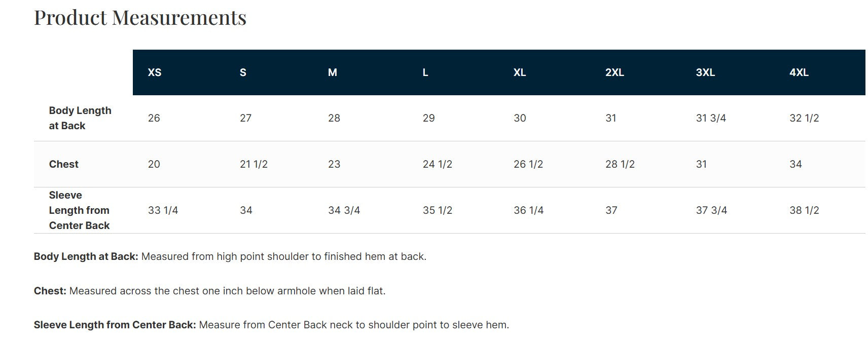Click the 38 1/2 sleeve length value
The image size is (868, 343).
[804, 210]
